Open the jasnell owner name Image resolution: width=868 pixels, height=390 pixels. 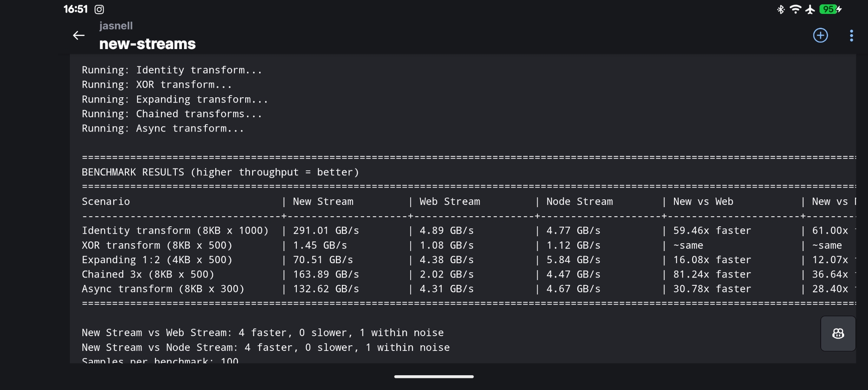116,26
